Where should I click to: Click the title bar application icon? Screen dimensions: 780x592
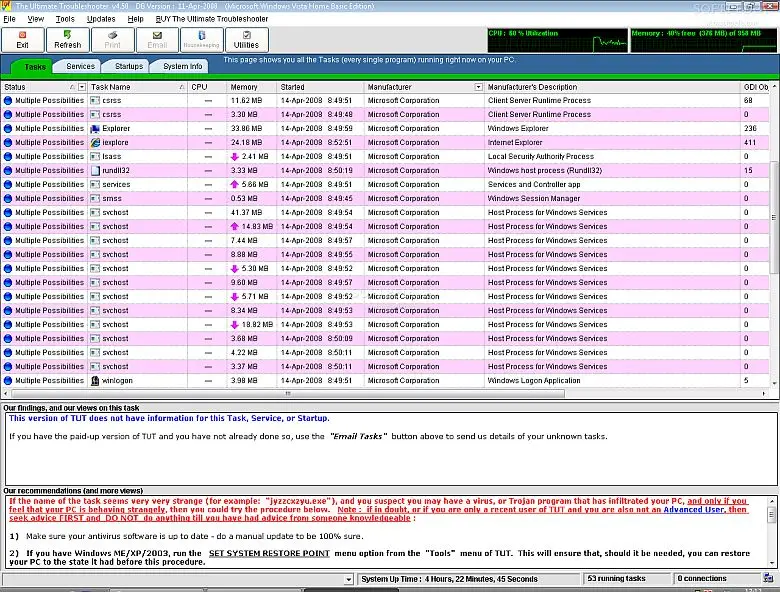tap(6, 6)
